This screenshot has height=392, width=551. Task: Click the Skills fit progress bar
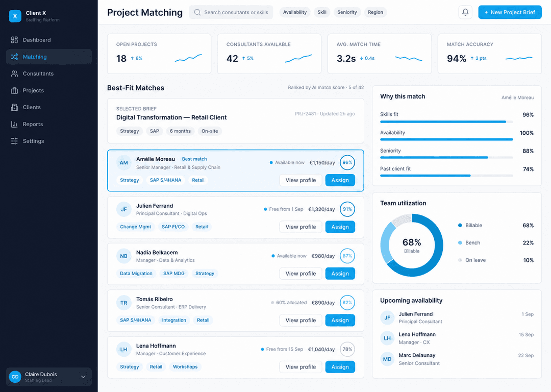click(446, 122)
